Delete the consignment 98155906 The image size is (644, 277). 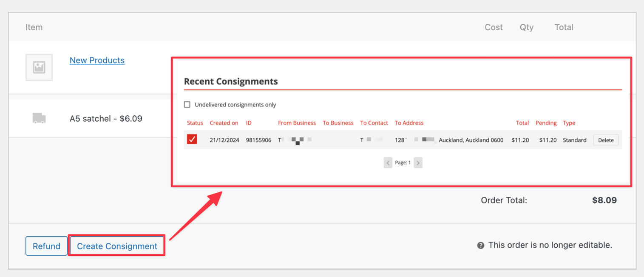[606, 140]
